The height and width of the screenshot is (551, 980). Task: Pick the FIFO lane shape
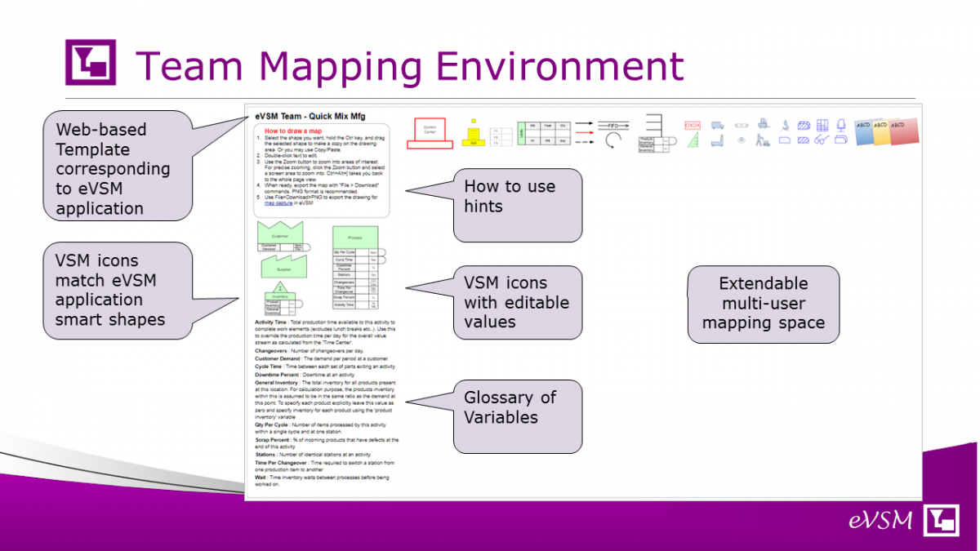614,126
